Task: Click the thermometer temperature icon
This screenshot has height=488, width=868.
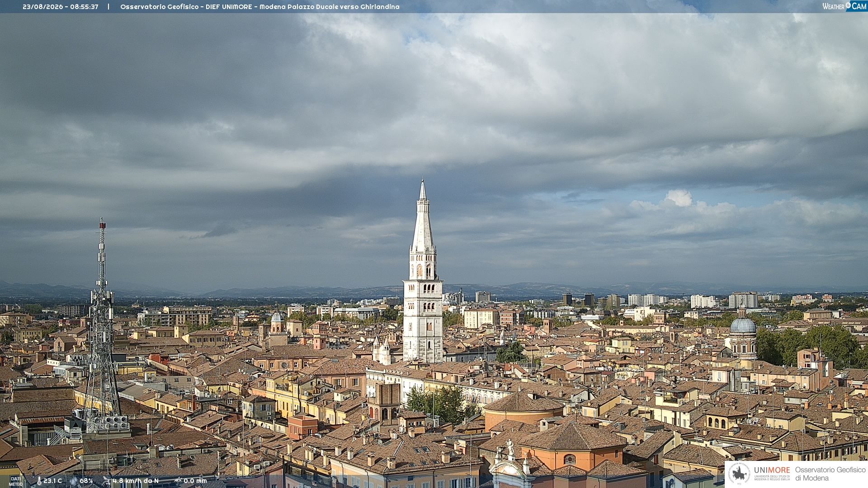Action: point(39,481)
